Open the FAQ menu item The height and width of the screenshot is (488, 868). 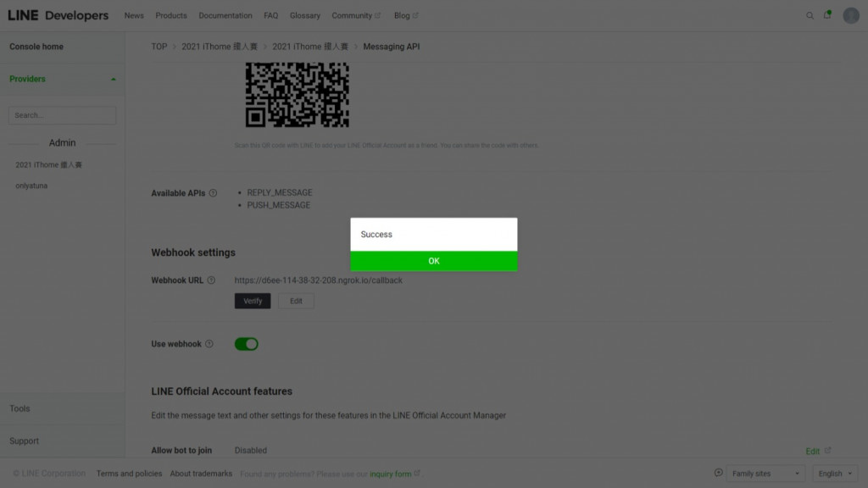(x=270, y=15)
